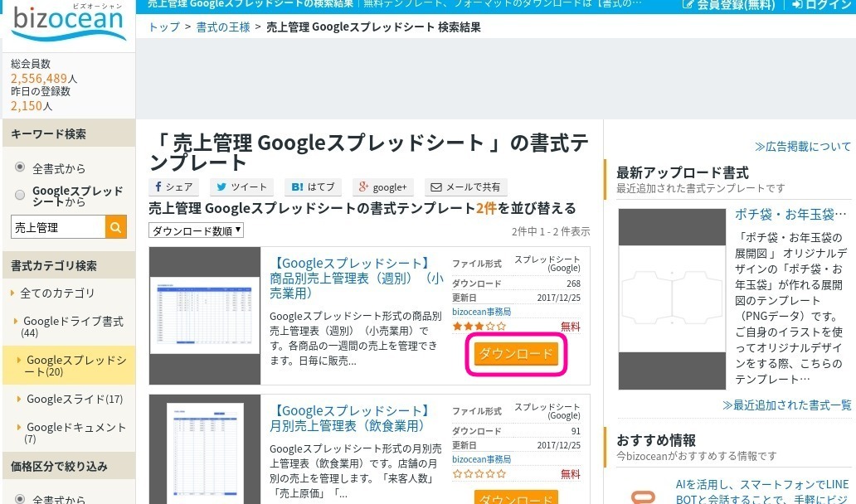Select the Googleスプレッドシートから radio option
The height and width of the screenshot is (504, 856).
[x=20, y=195]
